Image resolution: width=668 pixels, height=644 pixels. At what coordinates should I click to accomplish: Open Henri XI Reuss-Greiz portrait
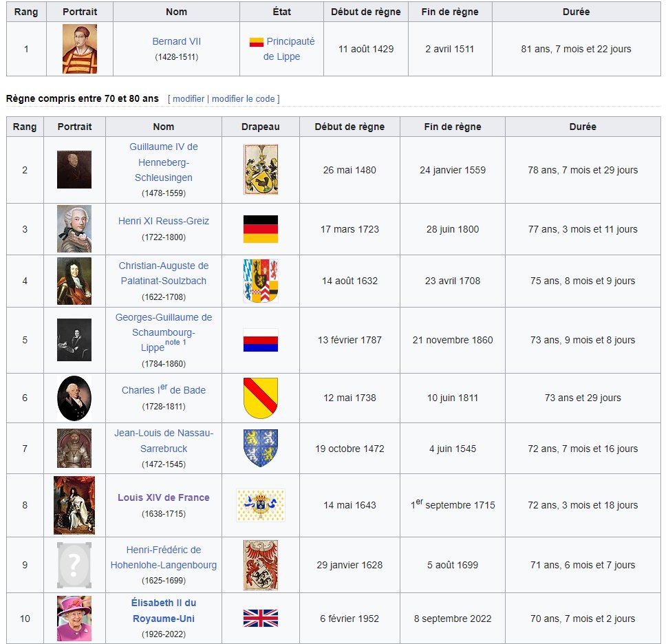74,229
